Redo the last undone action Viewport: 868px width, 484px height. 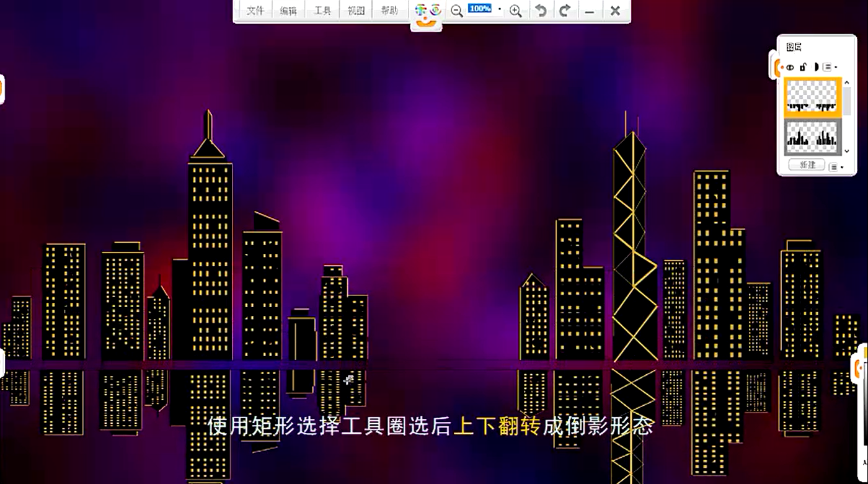565,11
